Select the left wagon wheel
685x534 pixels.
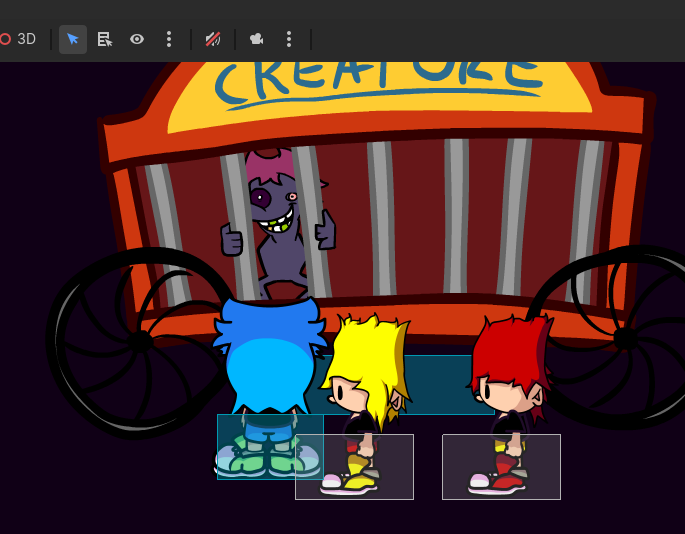click(140, 343)
